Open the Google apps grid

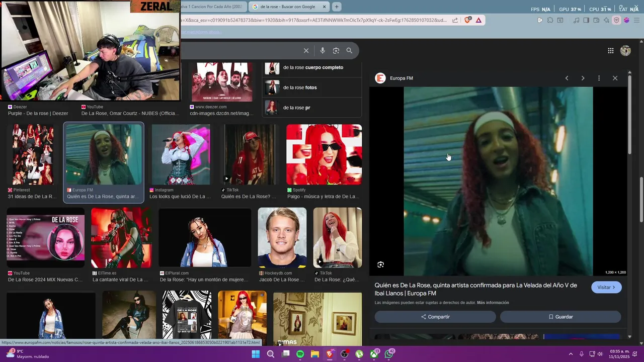pyautogui.click(x=610, y=51)
